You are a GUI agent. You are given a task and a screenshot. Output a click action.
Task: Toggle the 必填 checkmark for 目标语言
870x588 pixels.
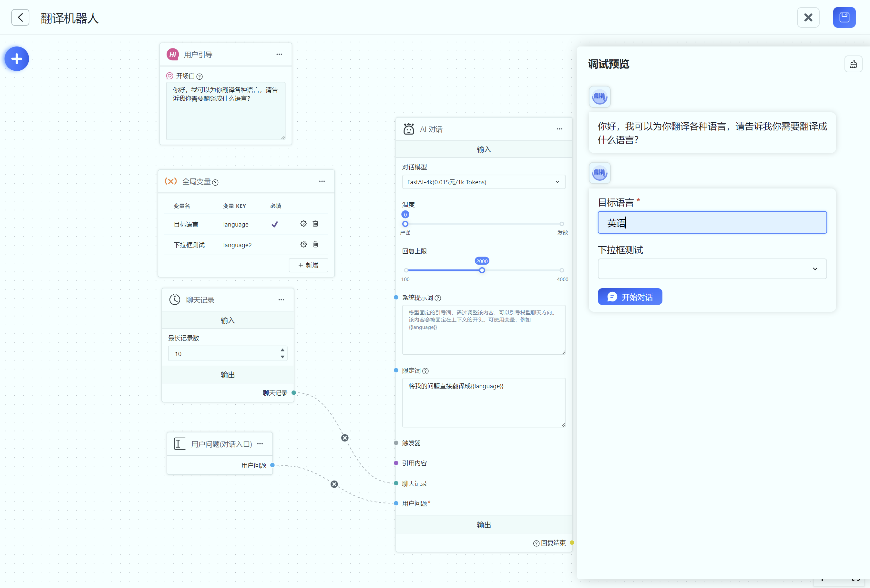pyautogui.click(x=275, y=224)
